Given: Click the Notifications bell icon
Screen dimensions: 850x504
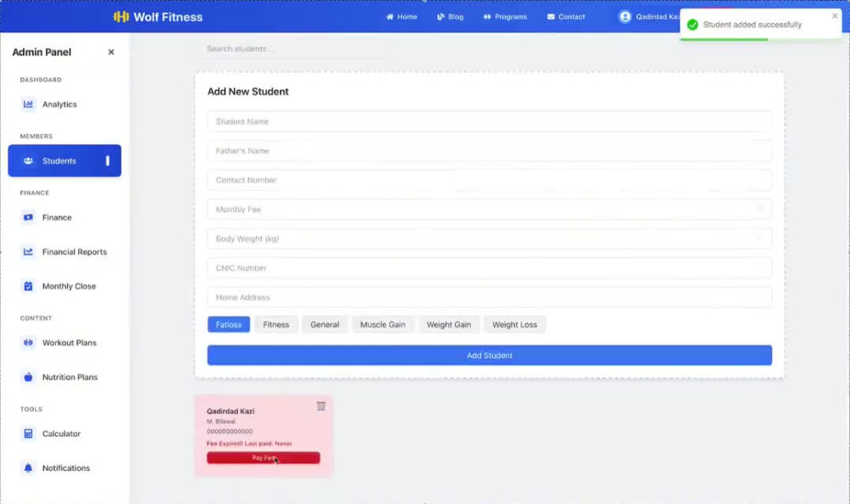Looking at the screenshot, I should [x=28, y=467].
